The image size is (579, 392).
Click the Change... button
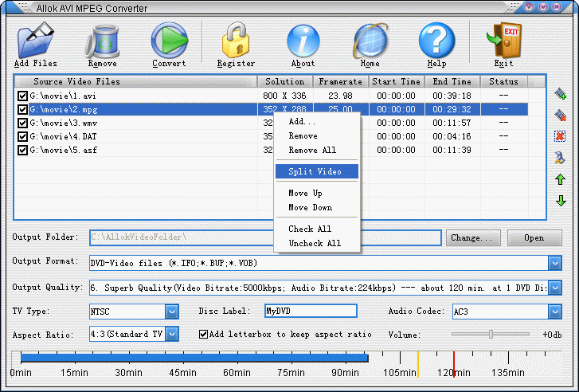pos(473,238)
